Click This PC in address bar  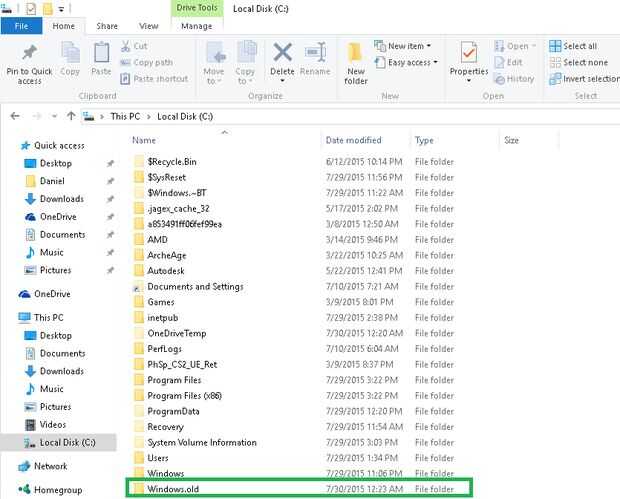pyautogui.click(x=125, y=117)
